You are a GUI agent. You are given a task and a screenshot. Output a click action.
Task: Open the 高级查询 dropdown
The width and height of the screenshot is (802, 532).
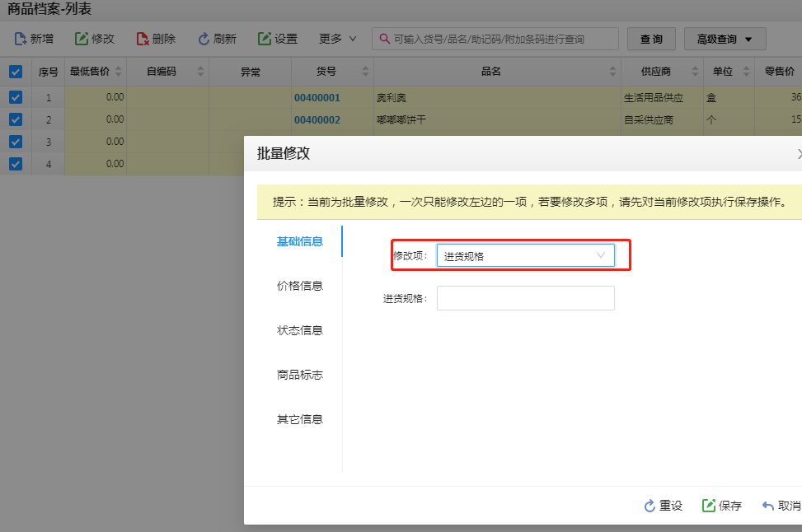pyautogui.click(x=725, y=39)
